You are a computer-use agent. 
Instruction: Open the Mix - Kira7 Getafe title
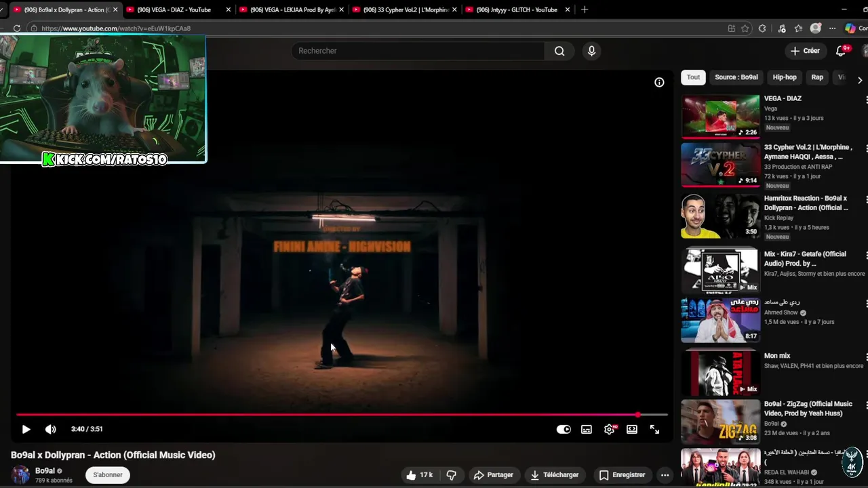[x=805, y=258]
